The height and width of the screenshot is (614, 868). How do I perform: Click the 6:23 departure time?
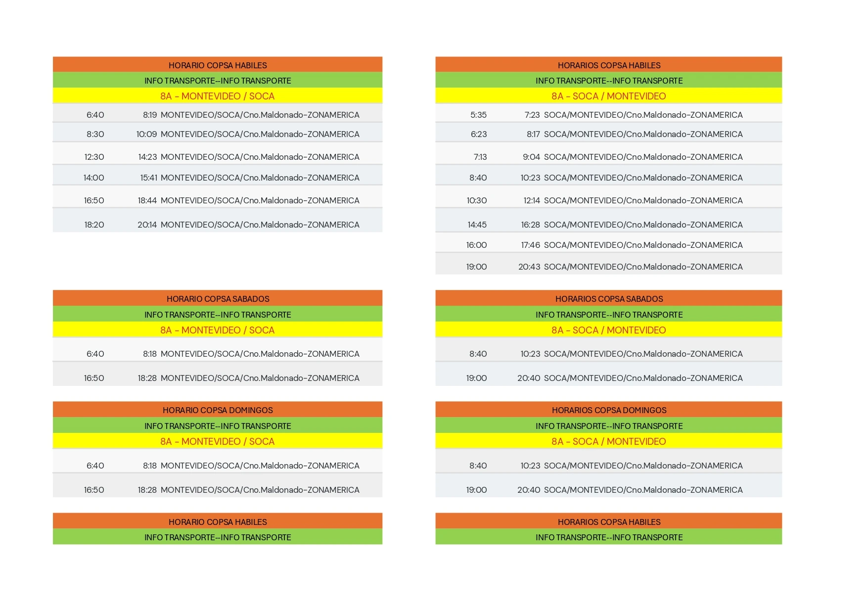point(478,134)
